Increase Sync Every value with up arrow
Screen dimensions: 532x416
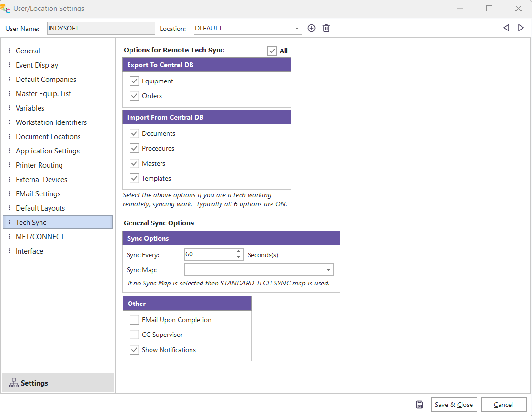point(239,252)
